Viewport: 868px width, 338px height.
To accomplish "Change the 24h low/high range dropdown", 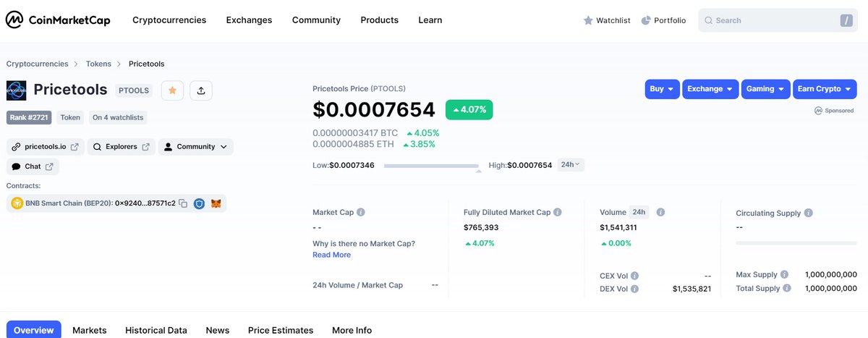I will click(571, 164).
